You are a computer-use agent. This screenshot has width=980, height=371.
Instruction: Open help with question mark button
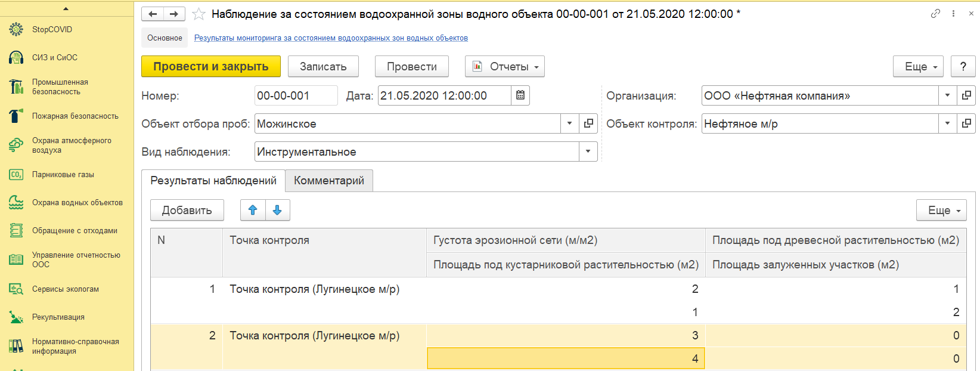[963, 66]
